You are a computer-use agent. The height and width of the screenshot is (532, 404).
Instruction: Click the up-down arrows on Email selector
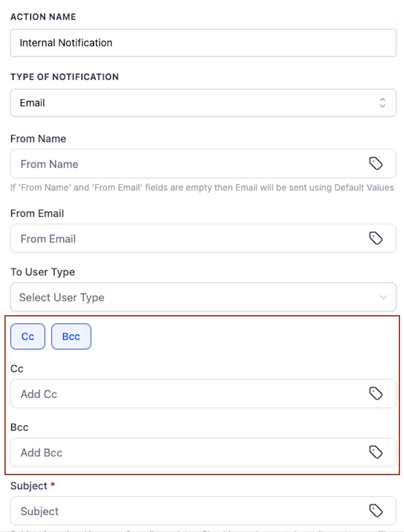(x=382, y=103)
